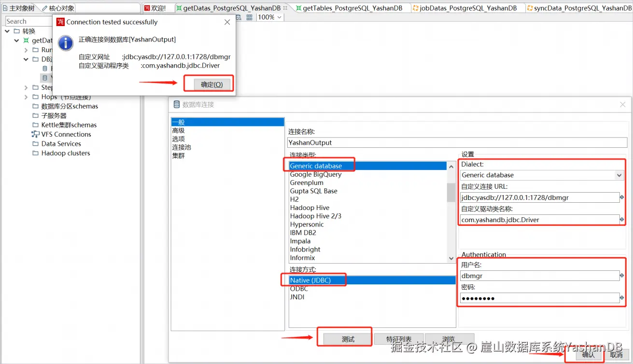This screenshot has width=633, height=364.
Task: Collapse the DB连接 tree node
Action: [26, 59]
